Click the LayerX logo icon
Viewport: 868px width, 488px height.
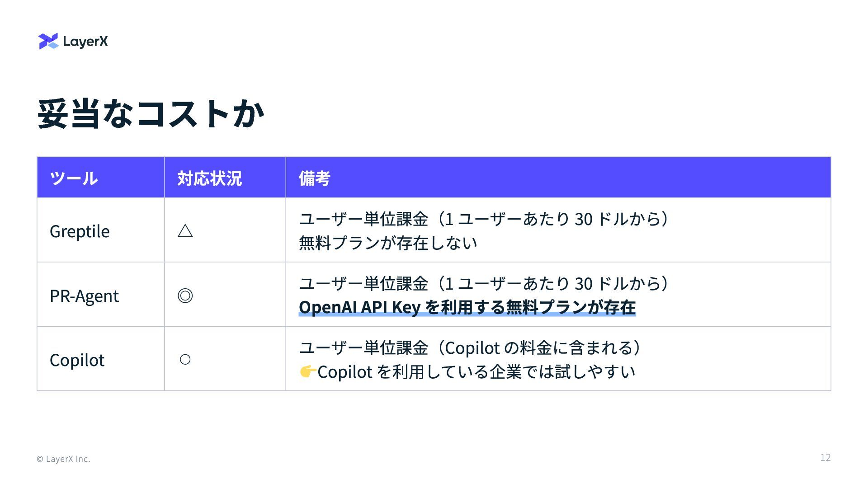click(x=48, y=41)
